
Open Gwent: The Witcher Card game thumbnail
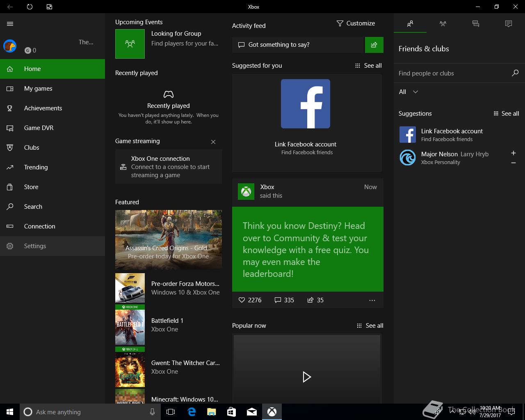130,367
